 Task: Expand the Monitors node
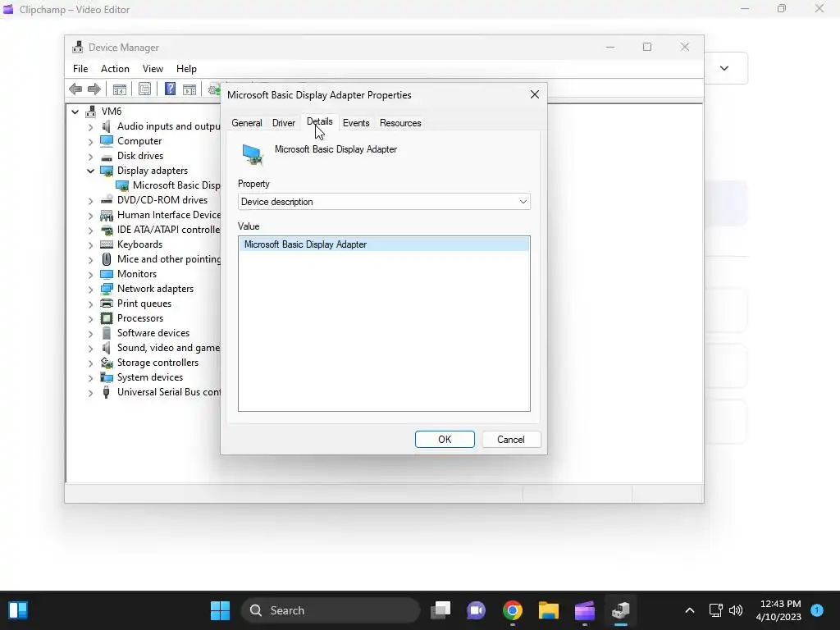click(90, 274)
